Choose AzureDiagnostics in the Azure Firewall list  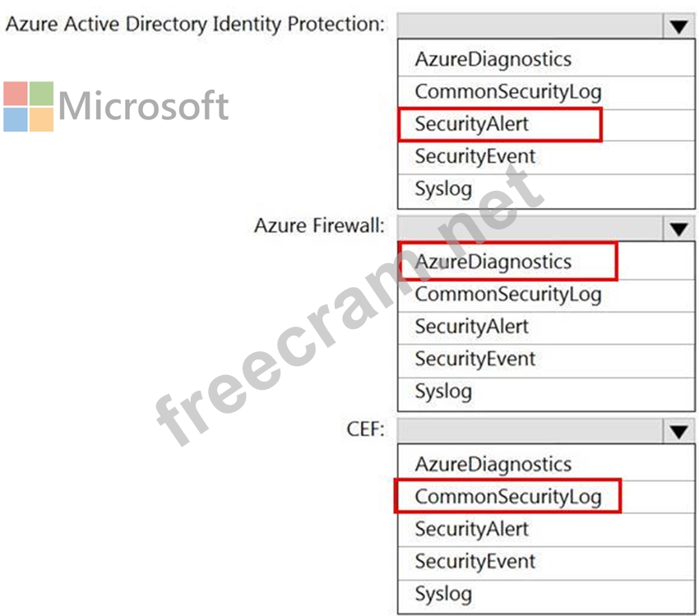(493, 262)
